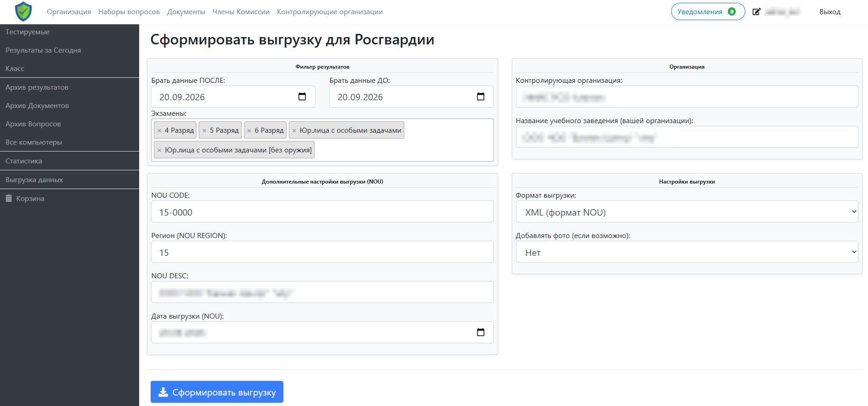Viewport: 868px width, 406px height.
Task: Click trash icon beside 'Корзина'
Action: (9, 198)
